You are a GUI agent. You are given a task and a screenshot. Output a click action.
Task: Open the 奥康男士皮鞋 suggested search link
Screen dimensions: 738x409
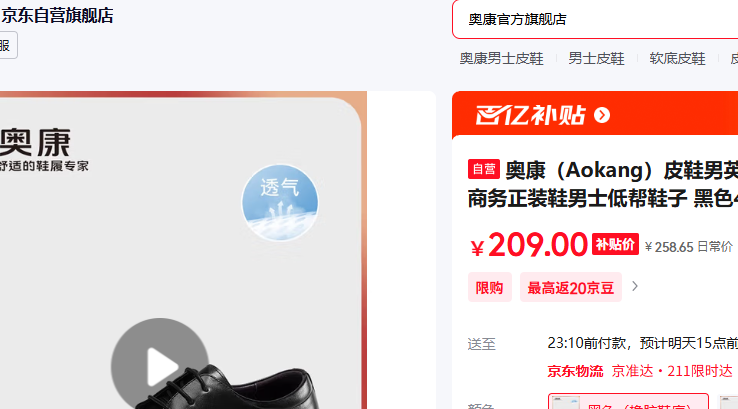(x=501, y=58)
